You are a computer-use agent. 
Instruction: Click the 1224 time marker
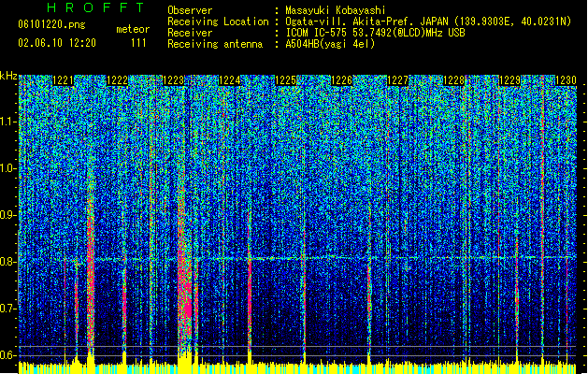coord(230,80)
